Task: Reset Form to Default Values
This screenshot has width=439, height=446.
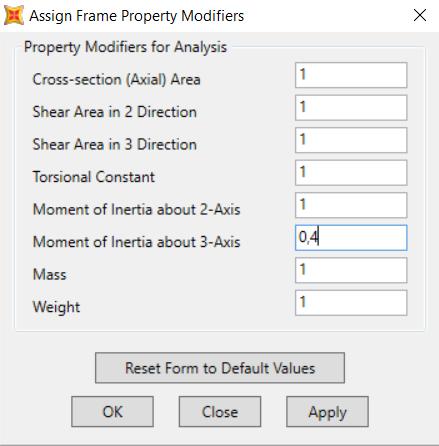Action: 220,368
